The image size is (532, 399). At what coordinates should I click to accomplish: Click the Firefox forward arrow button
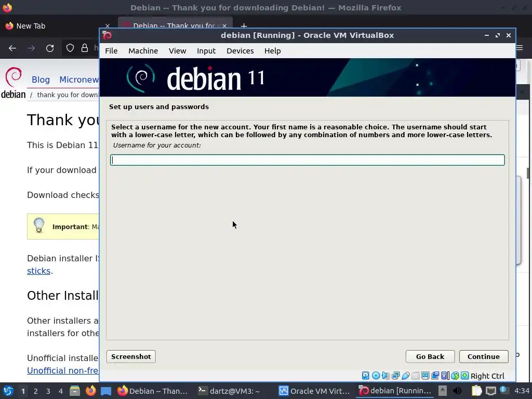point(31,48)
